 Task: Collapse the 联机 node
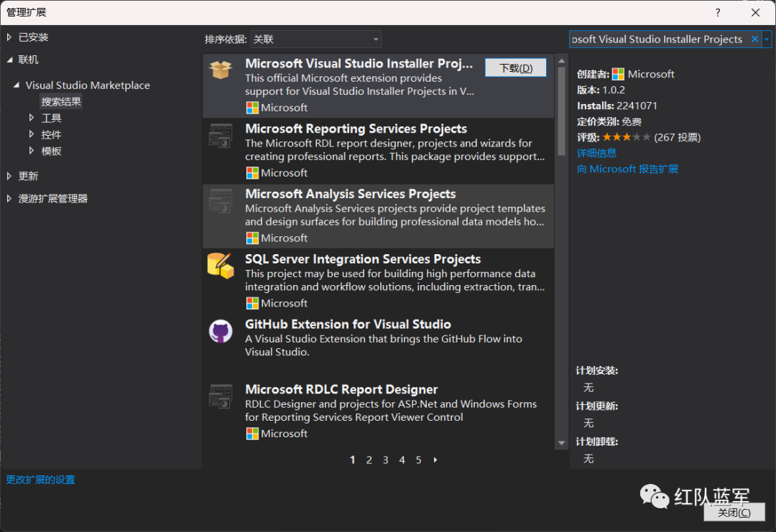tap(9, 60)
